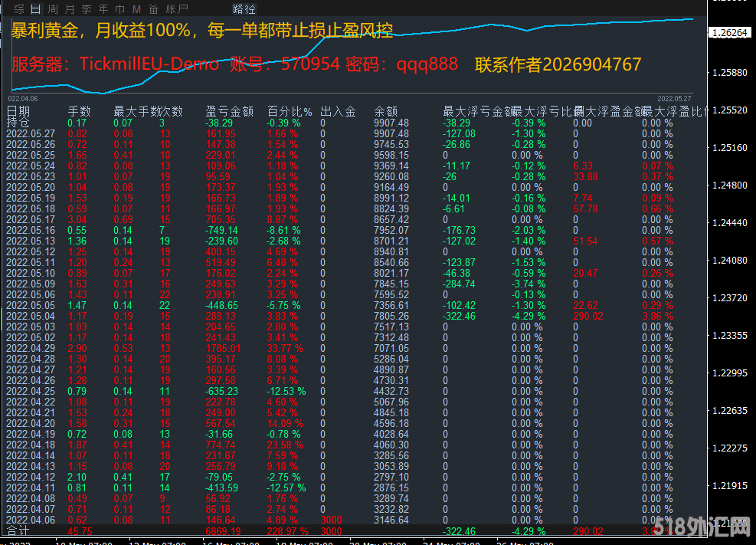Image resolution: width=756 pixels, height=545 pixels.
Task: Click loss value -749.14
Action: click(221, 230)
